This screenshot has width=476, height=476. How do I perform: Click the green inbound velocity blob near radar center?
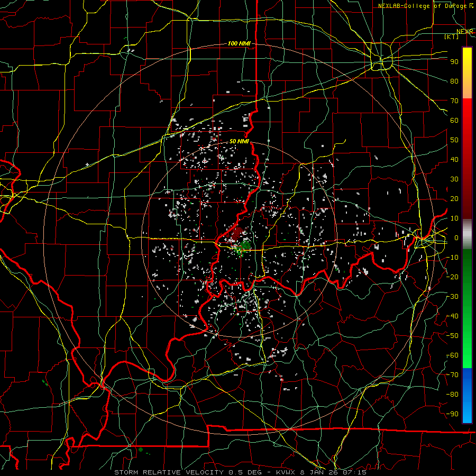click(x=245, y=245)
